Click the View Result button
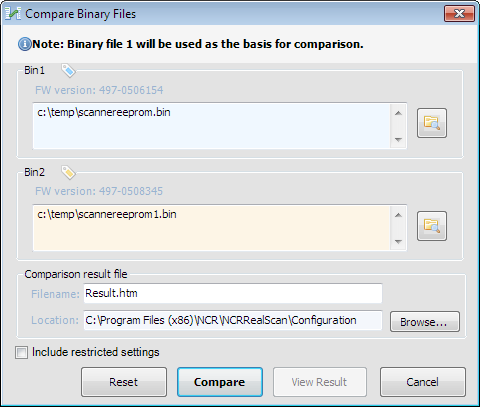Image resolution: width=480 pixels, height=407 pixels. 320,382
